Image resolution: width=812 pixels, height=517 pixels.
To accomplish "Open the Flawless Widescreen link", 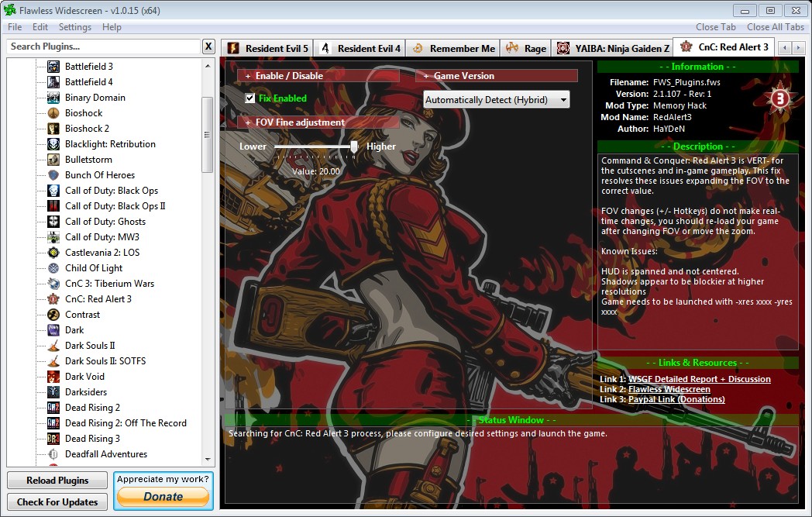I will pyautogui.click(x=669, y=389).
